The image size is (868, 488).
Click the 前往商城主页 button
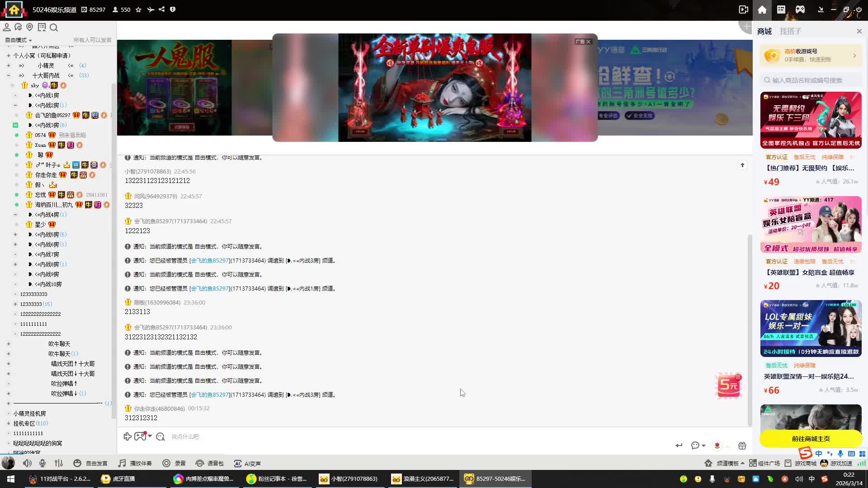[x=811, y=439]
